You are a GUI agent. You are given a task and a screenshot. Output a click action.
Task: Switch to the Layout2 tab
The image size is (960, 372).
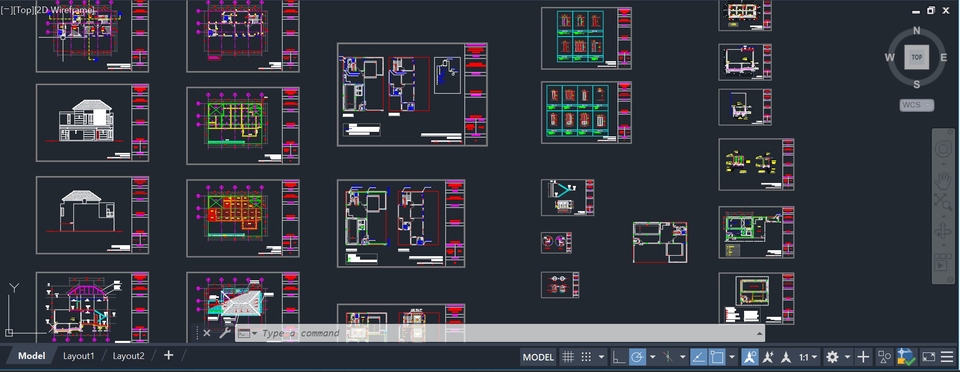click(129, 355)
